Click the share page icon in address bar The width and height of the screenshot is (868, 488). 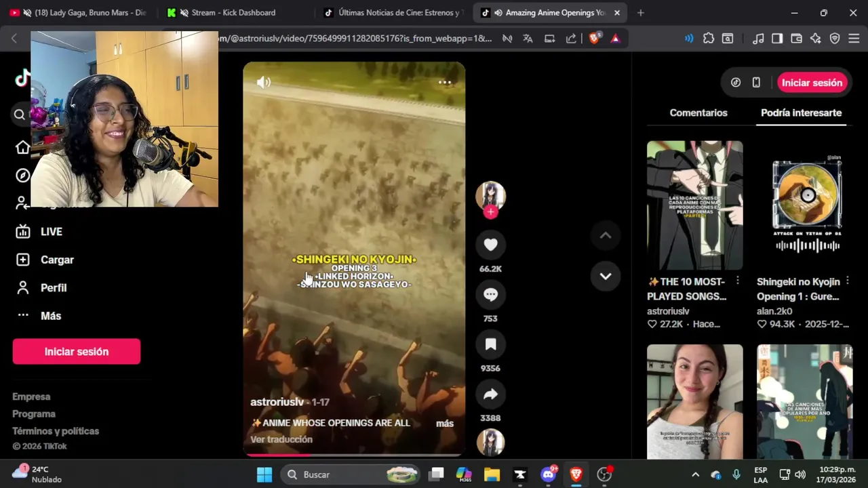coord(571,39)
